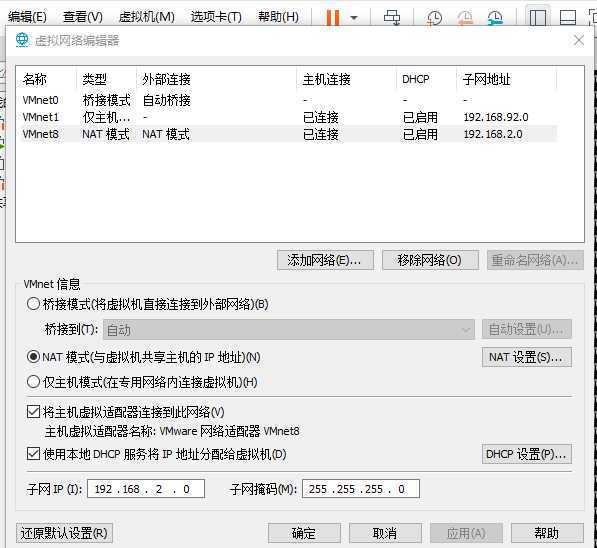Open the 桥接到 自动 dropdown
This screenshot has width=597, height=548.
tap(289, 329)
